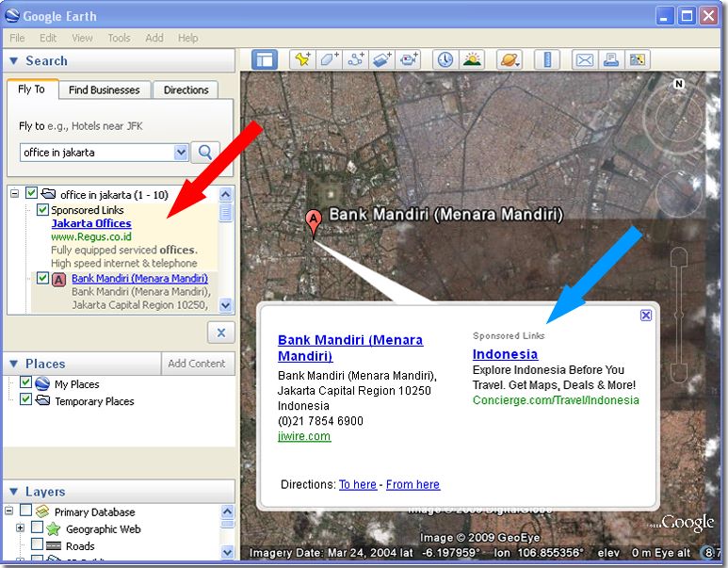Click the Geographic Web star icon
The image size is (728, 568).
54,528
